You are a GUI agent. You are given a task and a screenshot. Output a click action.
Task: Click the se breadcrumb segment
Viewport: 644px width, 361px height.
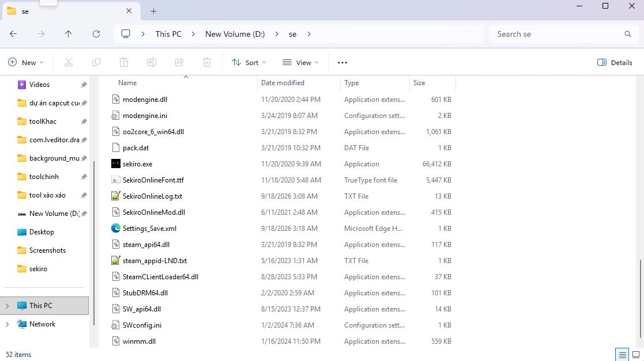pyautogui.click(x=292, y=34)
